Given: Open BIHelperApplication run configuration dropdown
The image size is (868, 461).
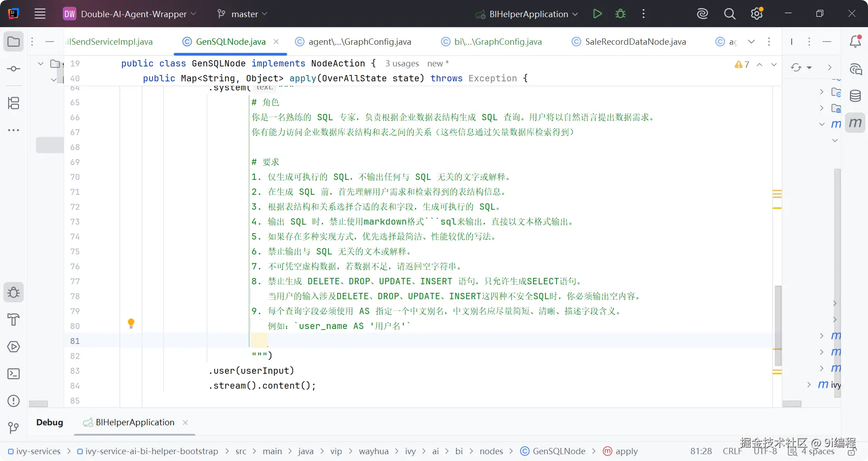Looking at the screenshot, I should (527, 14).
